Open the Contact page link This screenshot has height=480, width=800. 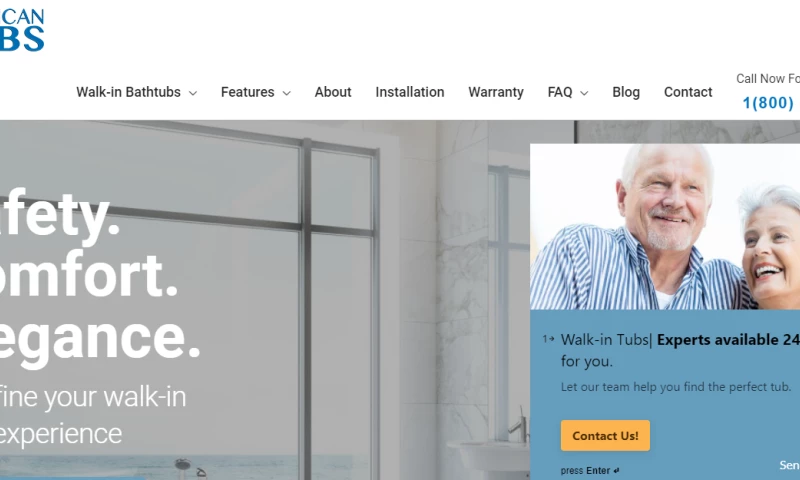[x=688, y=92]
